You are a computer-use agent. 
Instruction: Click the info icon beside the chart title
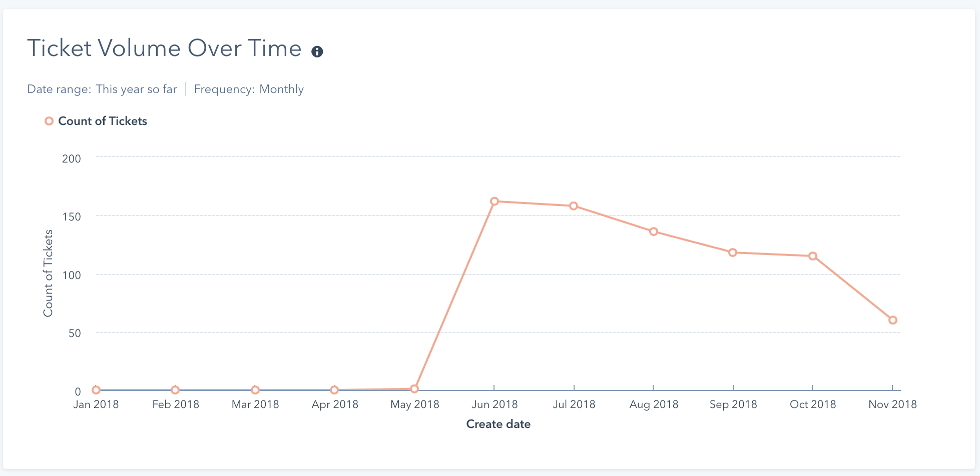tap(317, 51)
